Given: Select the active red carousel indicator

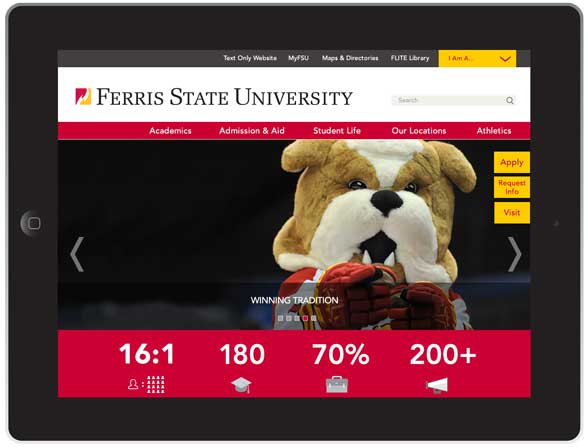Looking at the screenshot, I should tap(305, 318).
